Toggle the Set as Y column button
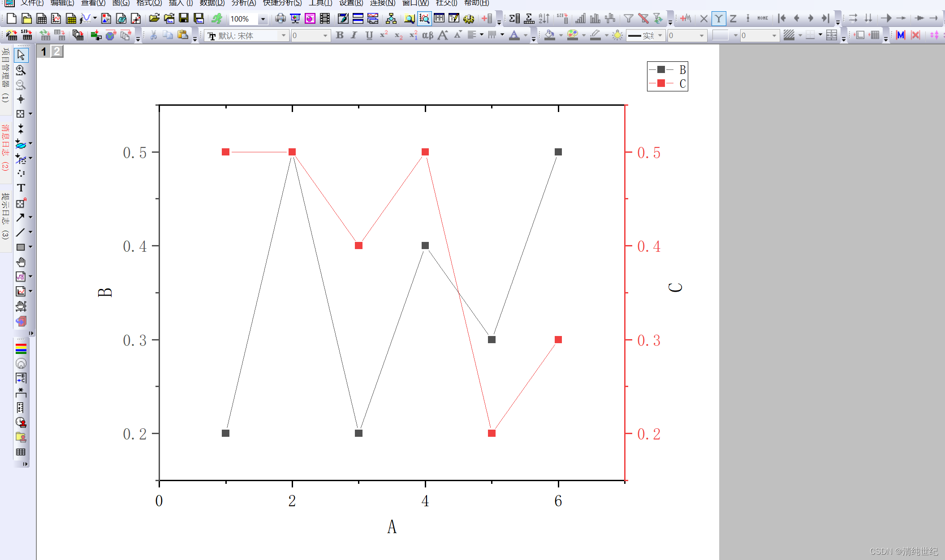 (x=718, y=18)
